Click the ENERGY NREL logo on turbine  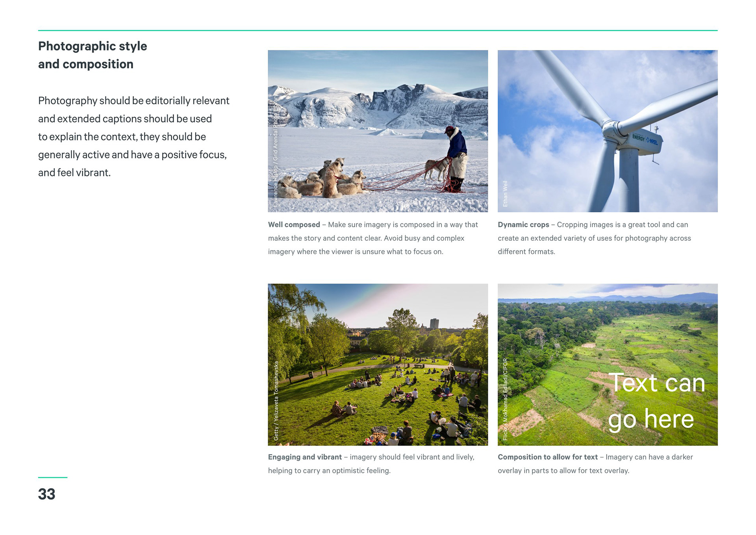pos(645,139)
